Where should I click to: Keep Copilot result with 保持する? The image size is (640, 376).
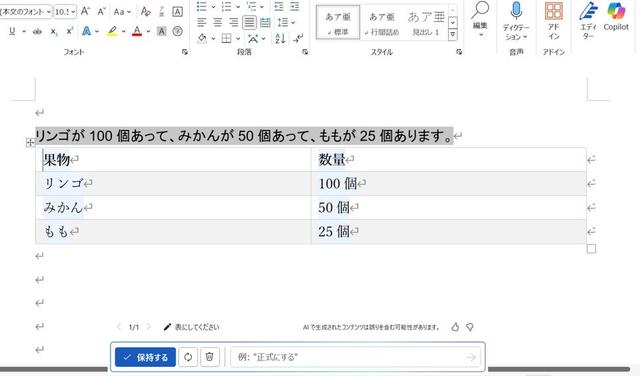pyautogui.click(x=145, y=357)
